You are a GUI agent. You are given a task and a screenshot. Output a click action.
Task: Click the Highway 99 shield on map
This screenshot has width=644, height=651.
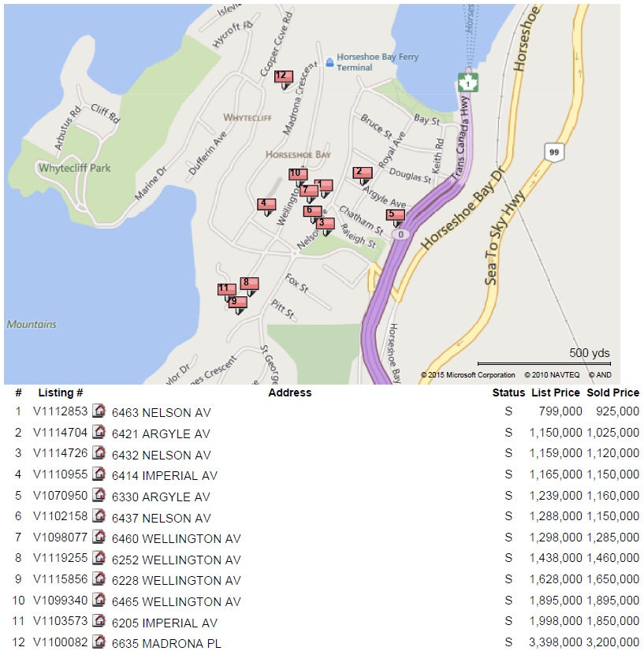pos(552,152)
